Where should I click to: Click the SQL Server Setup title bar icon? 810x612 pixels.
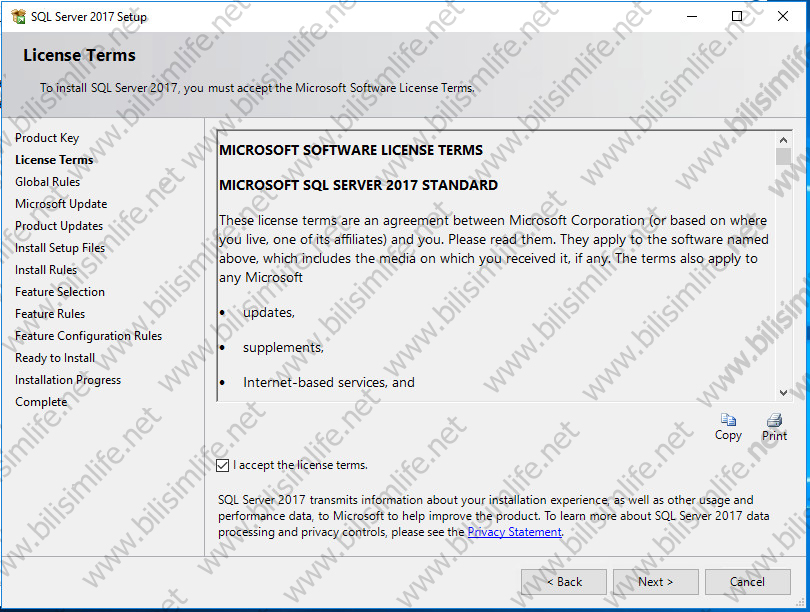pyautogui.click(x=19, y=17)
